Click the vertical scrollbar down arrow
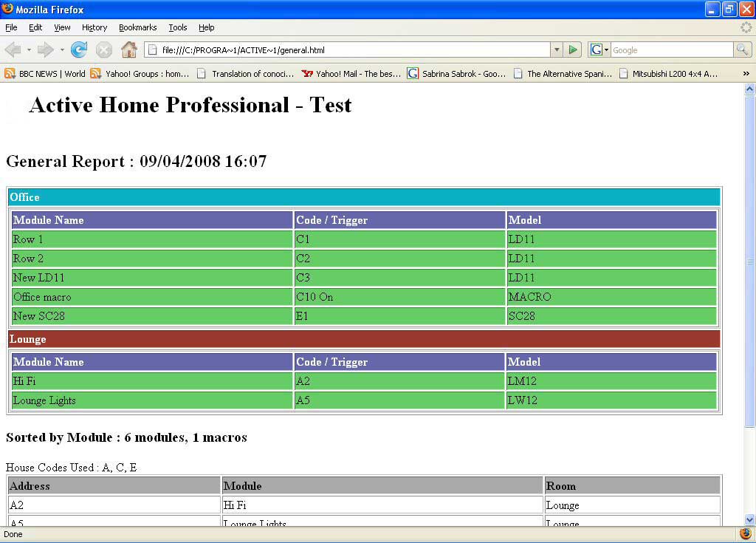Viewport: 756px width, 543px height. [750, 519]
